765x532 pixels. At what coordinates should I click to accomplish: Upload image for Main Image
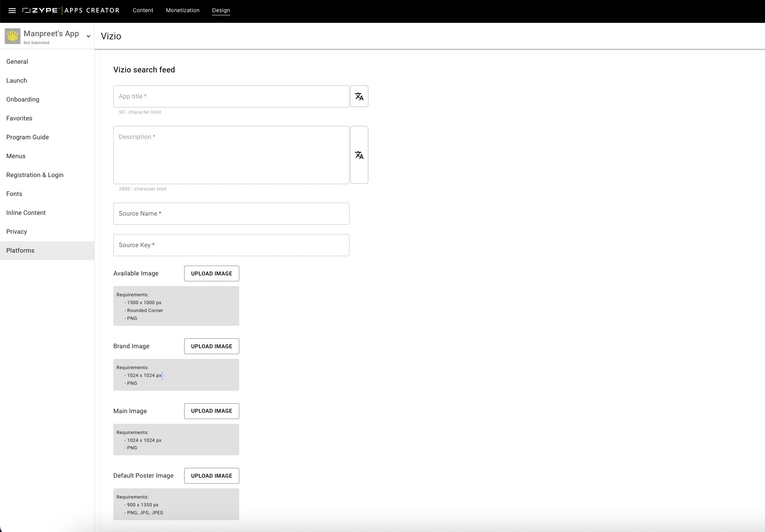pos(212,411)
